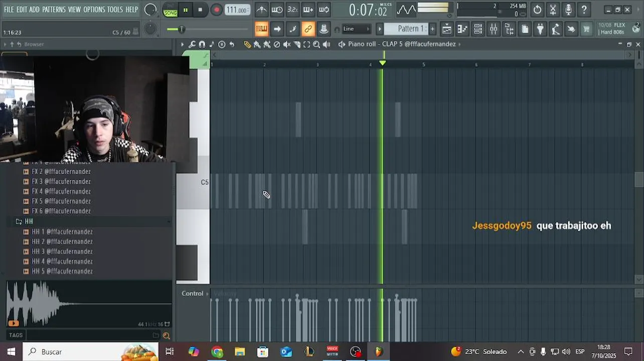Activate the Zoom tool in piano roll
644x361 pixels.
tap(316, 44)
